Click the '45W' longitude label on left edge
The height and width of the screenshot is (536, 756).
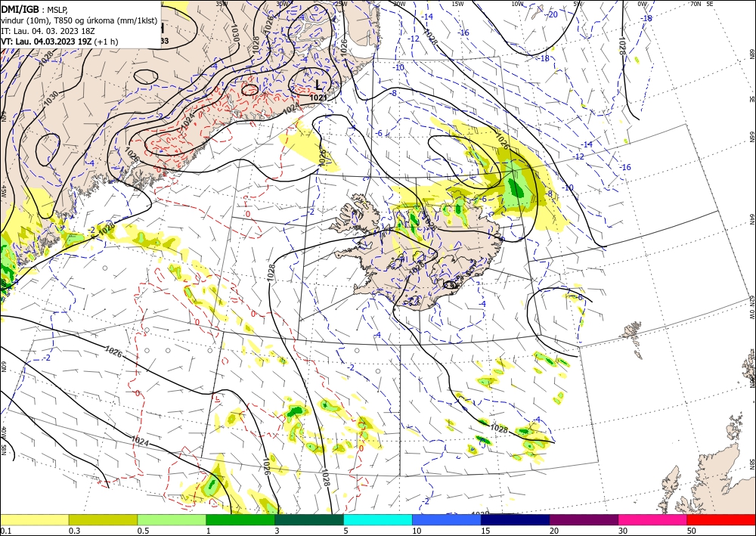(4, 191)
